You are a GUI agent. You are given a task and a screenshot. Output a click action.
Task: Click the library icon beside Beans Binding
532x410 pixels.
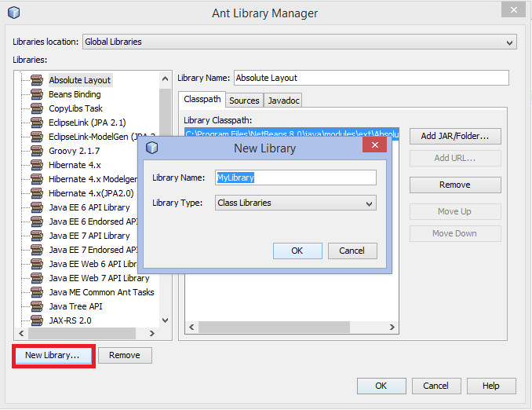35,94
